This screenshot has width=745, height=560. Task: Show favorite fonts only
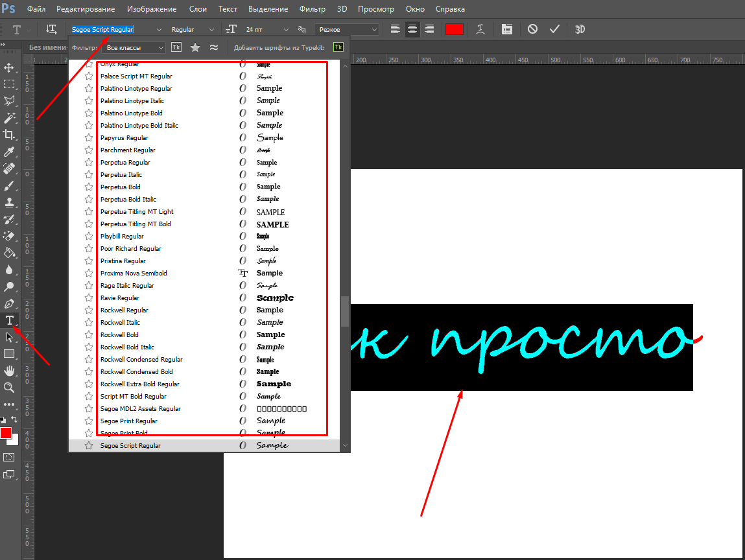click(195, 47)
